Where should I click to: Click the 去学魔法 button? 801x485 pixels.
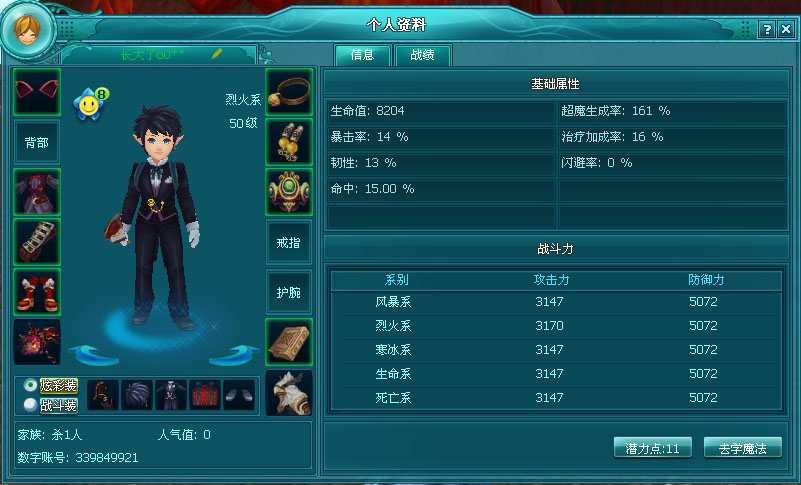coord(742,448)
